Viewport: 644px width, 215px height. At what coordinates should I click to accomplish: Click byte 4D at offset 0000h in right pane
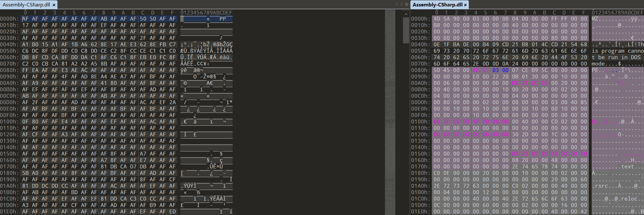pyautogui.click(x=437, y=19)
